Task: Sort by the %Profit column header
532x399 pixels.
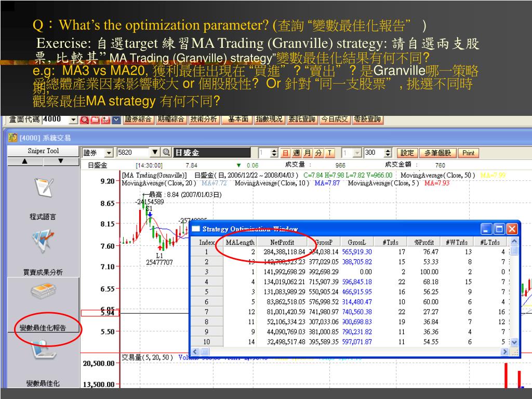Action: [x=424, y=242]
